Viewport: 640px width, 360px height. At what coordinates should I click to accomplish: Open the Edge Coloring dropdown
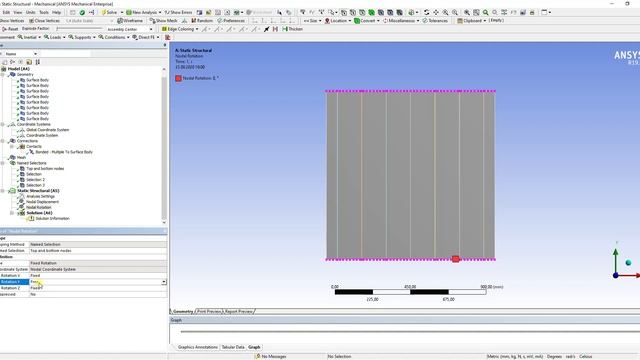tap(180, 29)
